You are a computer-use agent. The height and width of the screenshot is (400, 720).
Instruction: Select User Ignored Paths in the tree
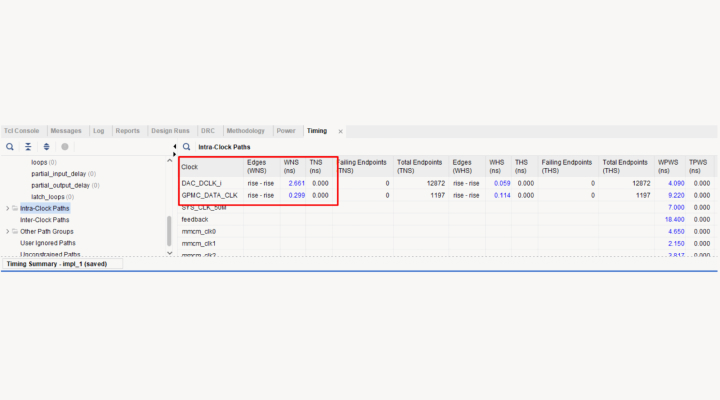(x=48, y=242)
